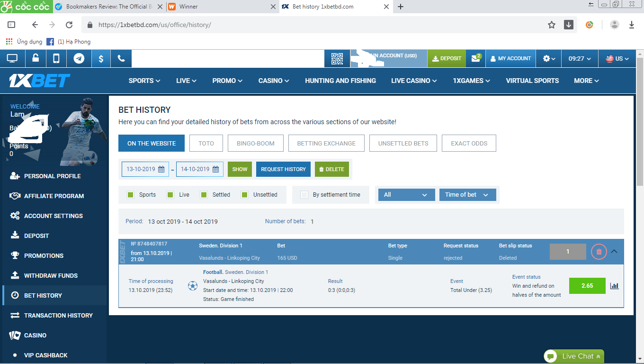
Task: Toggle the Unsettled checkbox
Action: point(245,195)
